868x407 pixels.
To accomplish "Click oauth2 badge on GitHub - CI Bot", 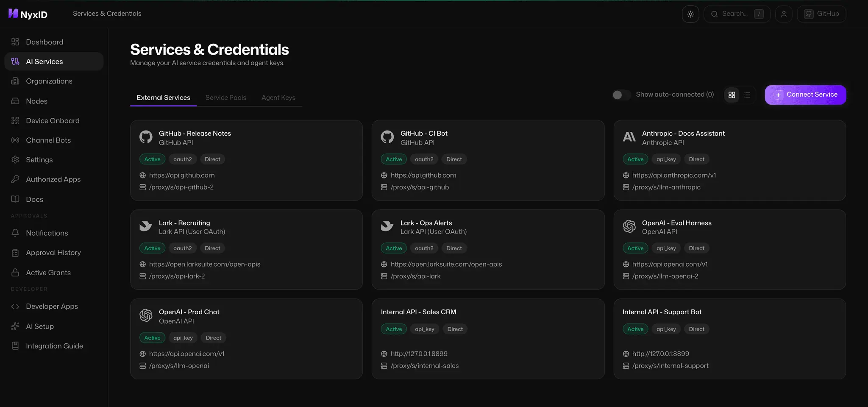I will point(424,159).
